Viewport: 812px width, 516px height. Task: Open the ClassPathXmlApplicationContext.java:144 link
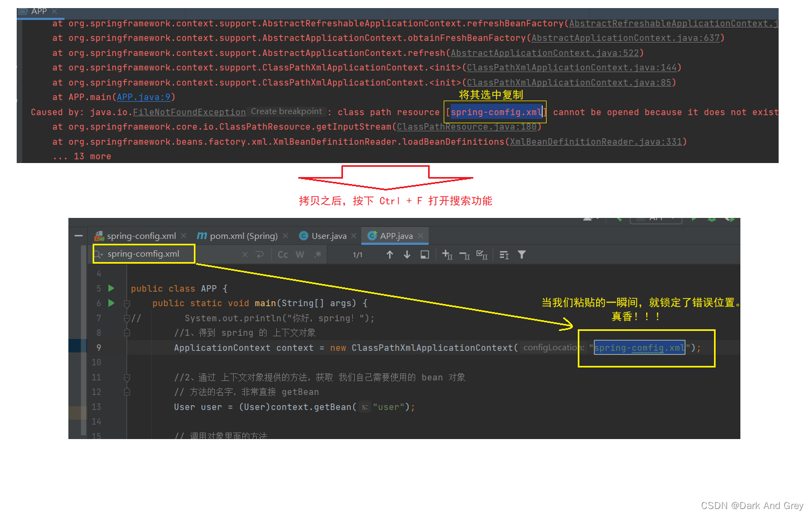click(571, 68)
